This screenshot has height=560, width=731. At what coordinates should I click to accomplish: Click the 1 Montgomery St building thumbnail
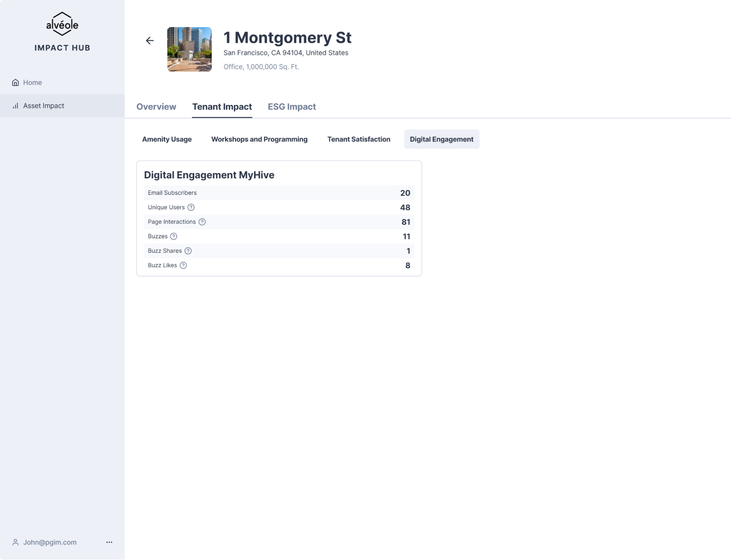189,49
